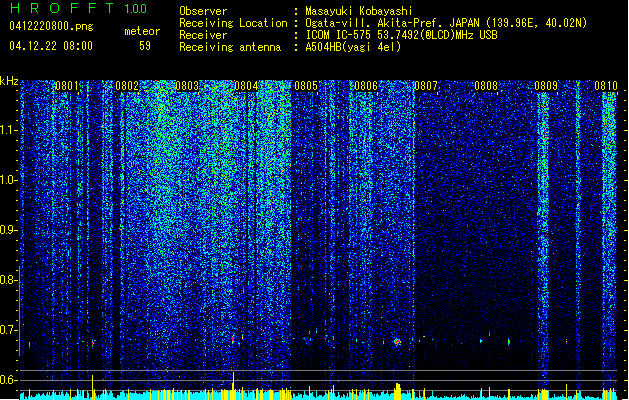Select the filename 0412220800.png

[51, 26]
